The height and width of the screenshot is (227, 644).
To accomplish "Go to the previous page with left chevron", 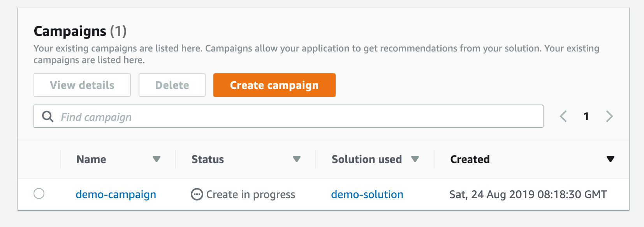I will point(563,116).
